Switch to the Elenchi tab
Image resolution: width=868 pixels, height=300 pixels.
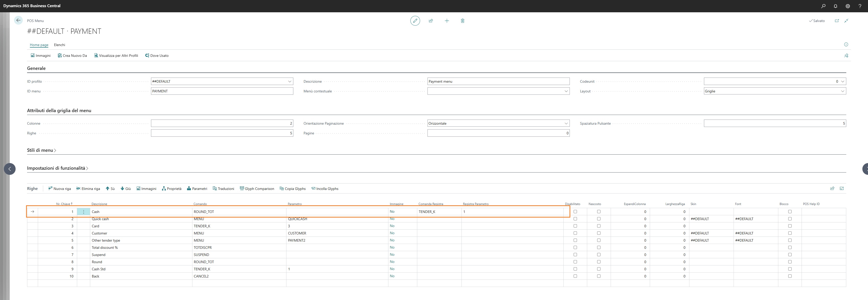pyautogui.click(x=59, y=45)
